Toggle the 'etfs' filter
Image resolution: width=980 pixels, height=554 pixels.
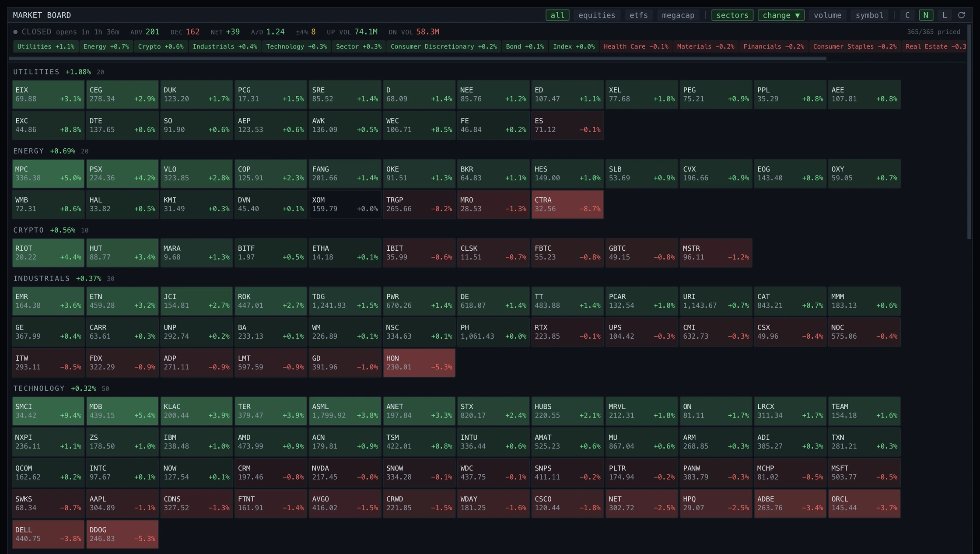(x=638, y=15)
